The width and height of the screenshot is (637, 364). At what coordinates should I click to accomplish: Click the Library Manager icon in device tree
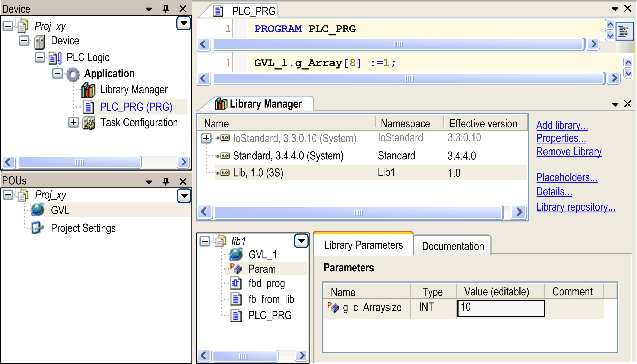pyautogui.click(x=88, y=90)
